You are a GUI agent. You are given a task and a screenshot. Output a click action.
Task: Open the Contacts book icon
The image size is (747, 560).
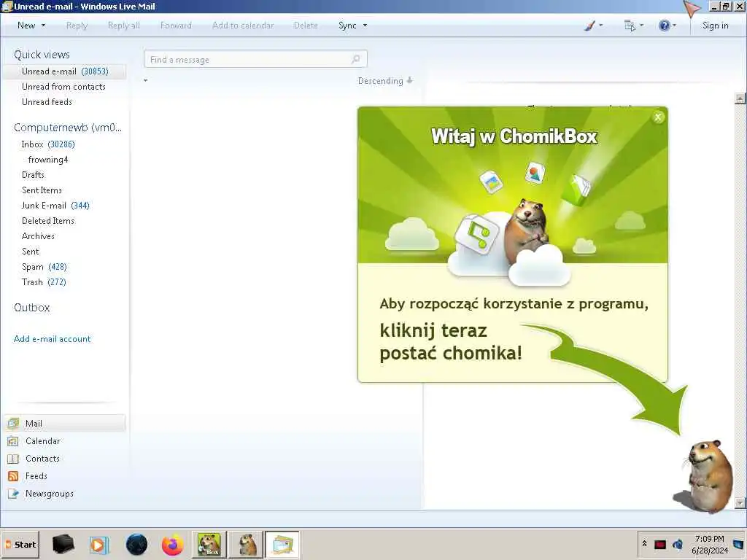tap(13, 459)
